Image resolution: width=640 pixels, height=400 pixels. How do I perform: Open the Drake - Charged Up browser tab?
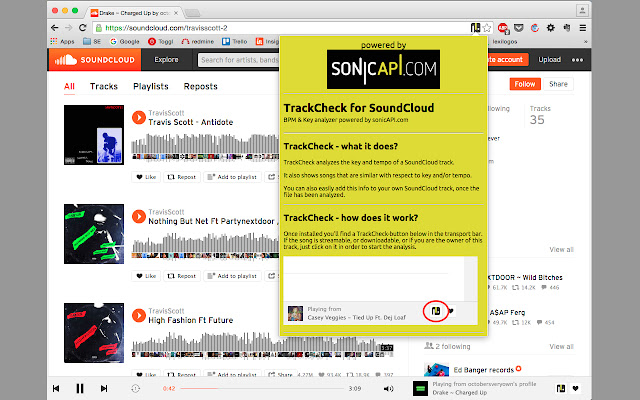tap(135, 13)
